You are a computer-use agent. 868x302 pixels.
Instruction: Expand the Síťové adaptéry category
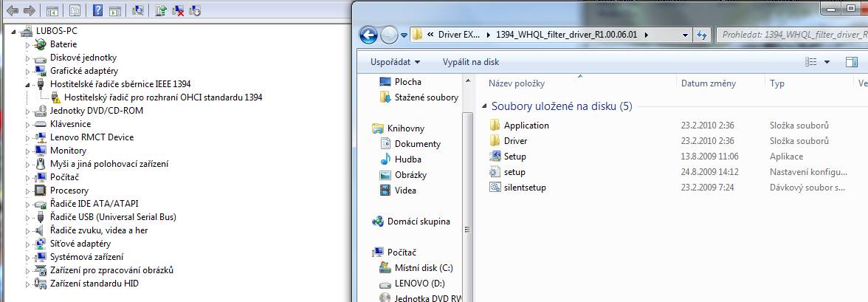click(29, 244)
